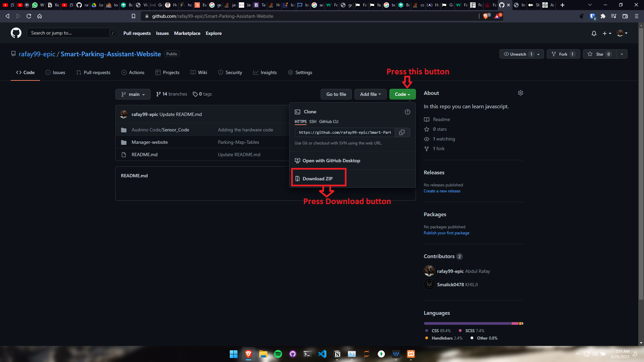644x362 pixels.
Task: Star the repository
Action: (x=599, y=54)
